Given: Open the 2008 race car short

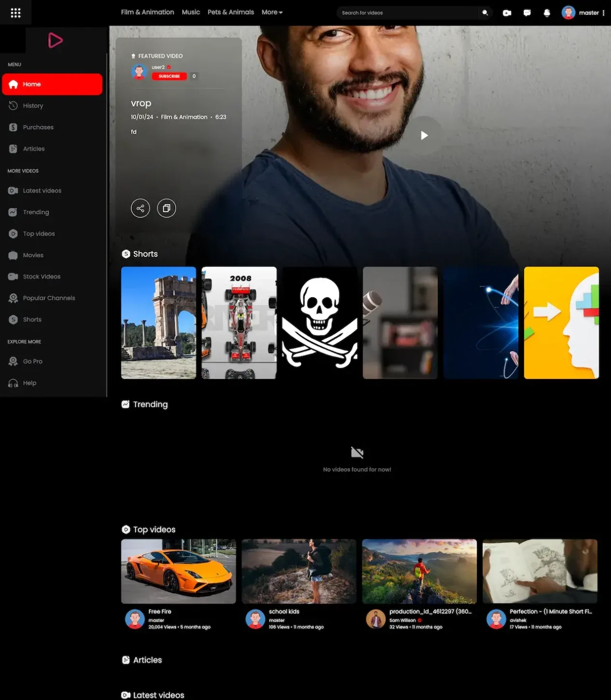Looking at the screenshot, I should 239,322.
